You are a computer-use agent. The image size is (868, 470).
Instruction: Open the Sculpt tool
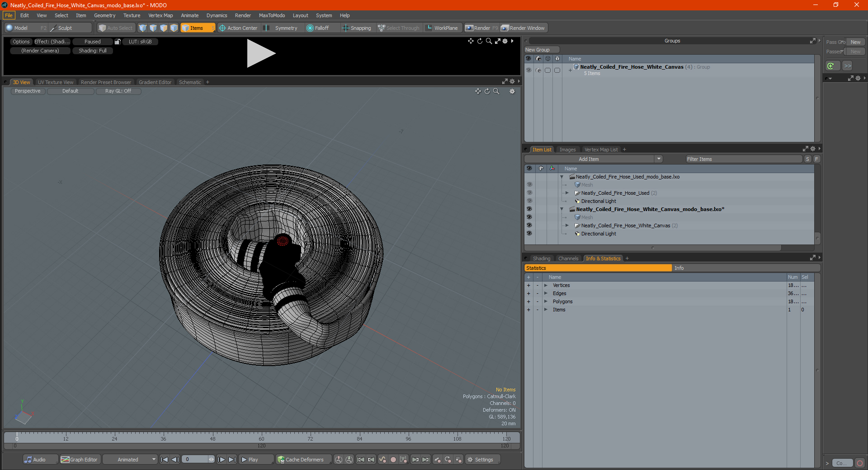pyautogui.click(x=65, y=28)
